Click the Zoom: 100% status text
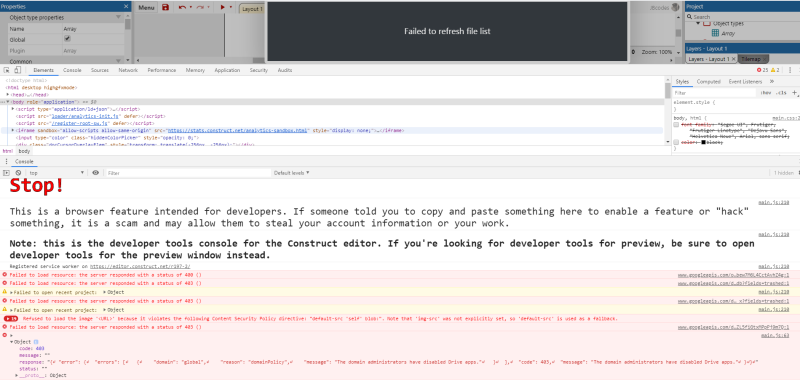This screenshot has width=800, height=380. (657, 52)
